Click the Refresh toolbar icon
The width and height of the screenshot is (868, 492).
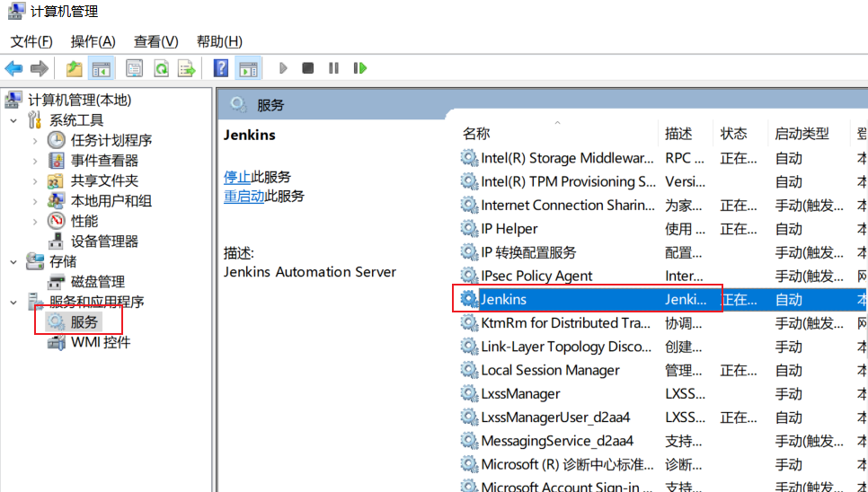pyautogui.click(x=161, y=68)
